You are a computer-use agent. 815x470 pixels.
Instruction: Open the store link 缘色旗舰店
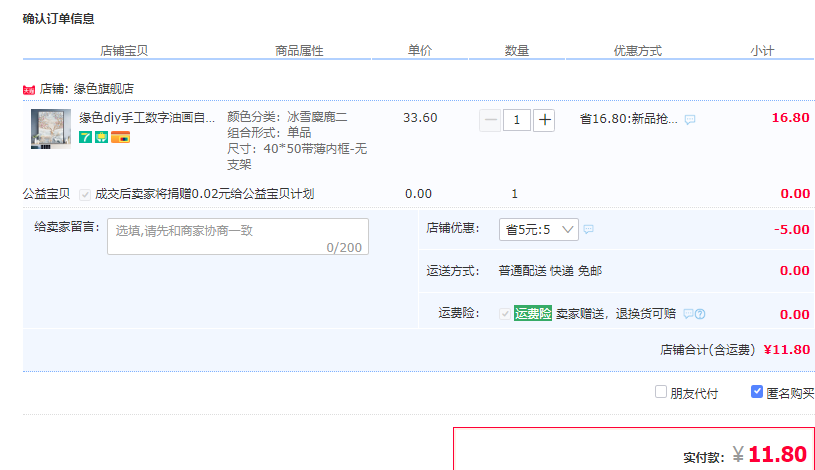(x=103, y=89)
